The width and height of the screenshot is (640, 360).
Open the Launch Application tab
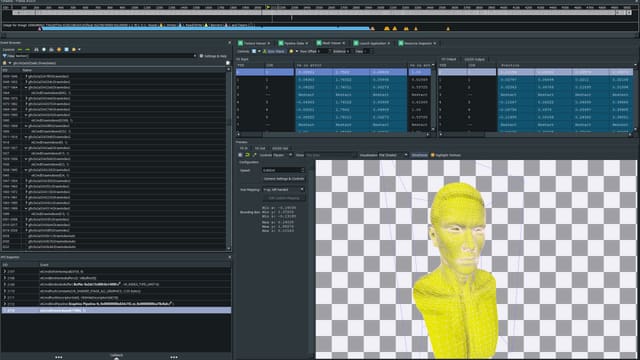pyautogui.click(x=372, y=43)
